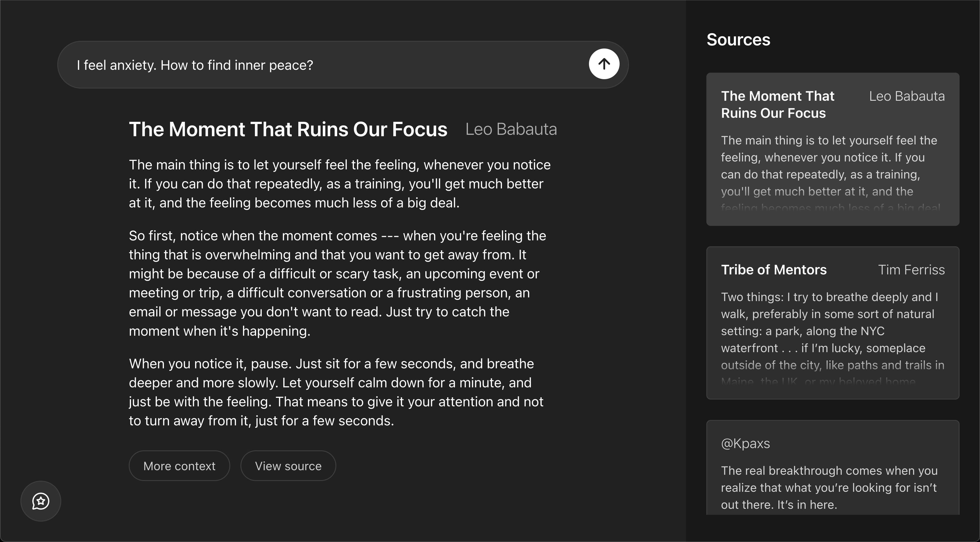Click the paragraph starting 'So first, notice'

[x=337, y=283]
